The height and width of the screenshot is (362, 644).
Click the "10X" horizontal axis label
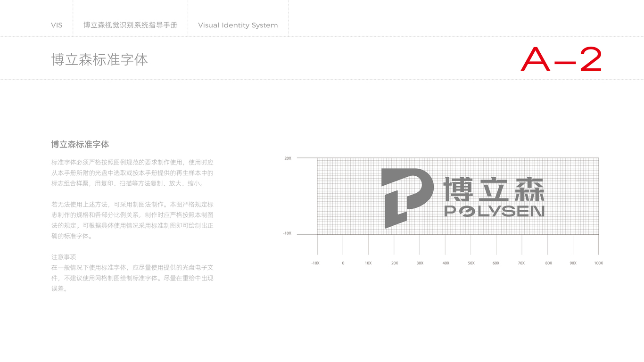point(368,263)
